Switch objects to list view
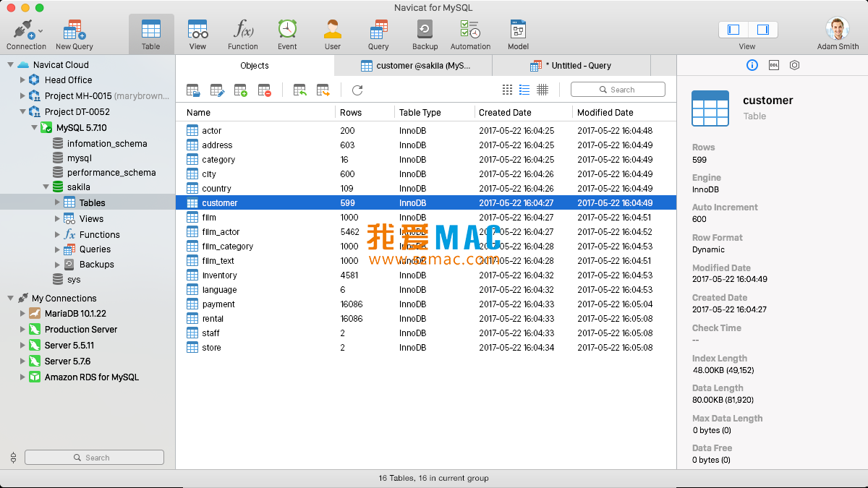The image size is (868, 488). [524, 90]
